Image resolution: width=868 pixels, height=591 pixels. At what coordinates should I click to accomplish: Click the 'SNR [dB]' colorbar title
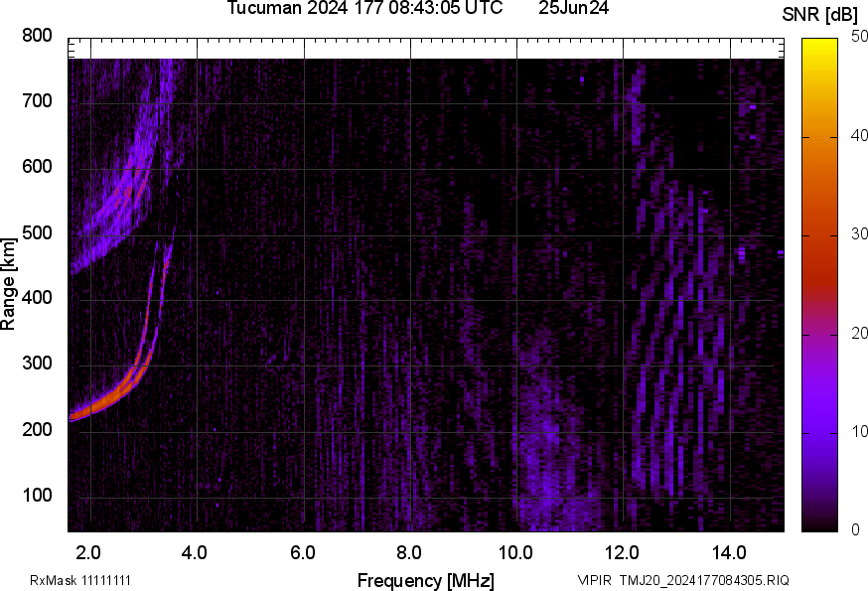tap(819, 15)
